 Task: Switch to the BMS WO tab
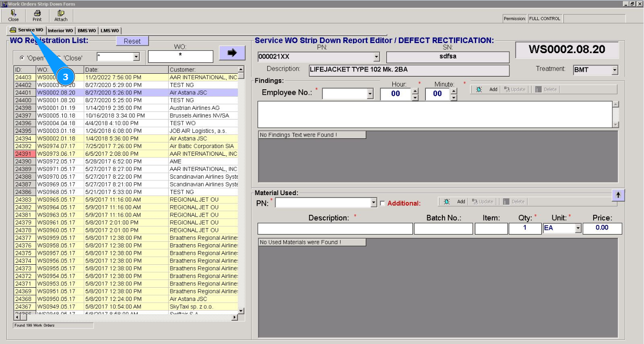pyautogui.click(x=87, y=31)
